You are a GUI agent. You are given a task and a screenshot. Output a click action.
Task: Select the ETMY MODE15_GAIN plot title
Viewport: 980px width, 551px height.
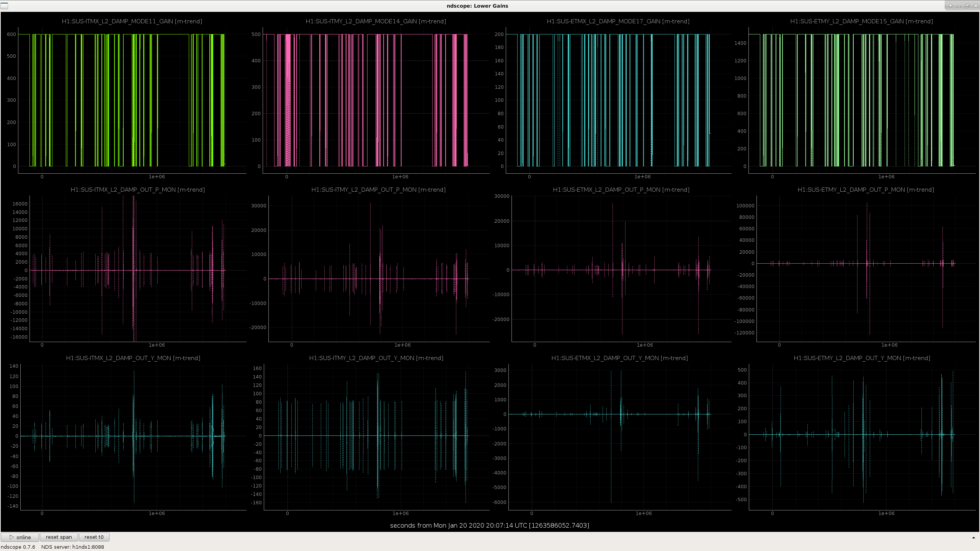coord(862,21)
